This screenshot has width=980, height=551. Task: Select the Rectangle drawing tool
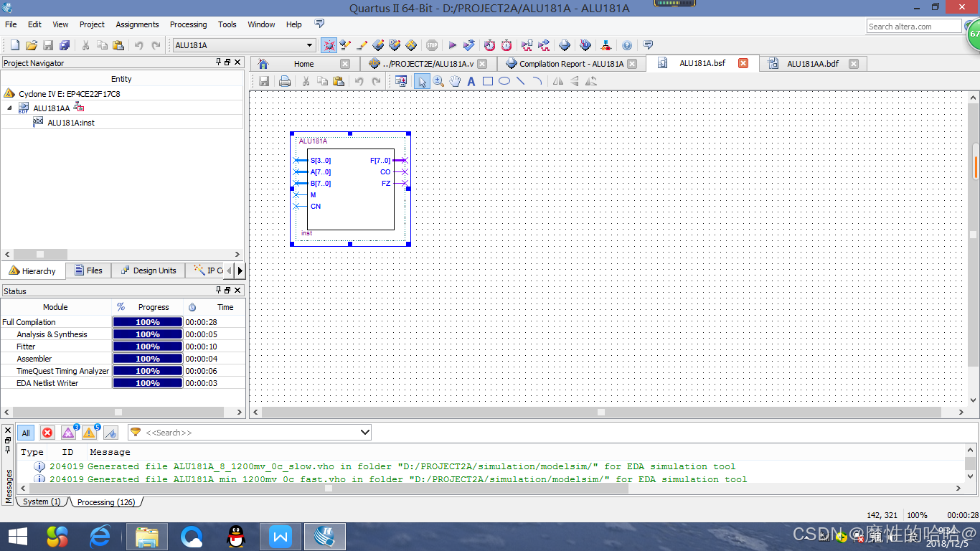pyautogui.click(x=488, y=81)
